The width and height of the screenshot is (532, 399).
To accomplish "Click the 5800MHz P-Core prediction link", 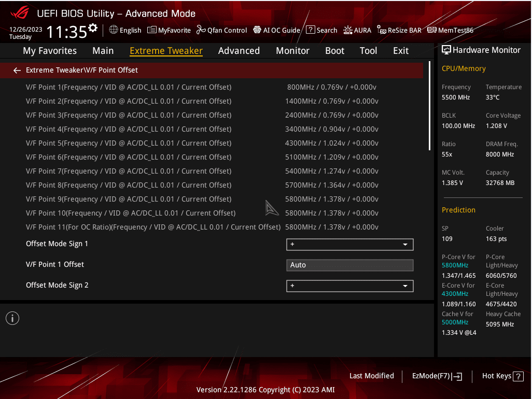I will click(x=455, y=265).
